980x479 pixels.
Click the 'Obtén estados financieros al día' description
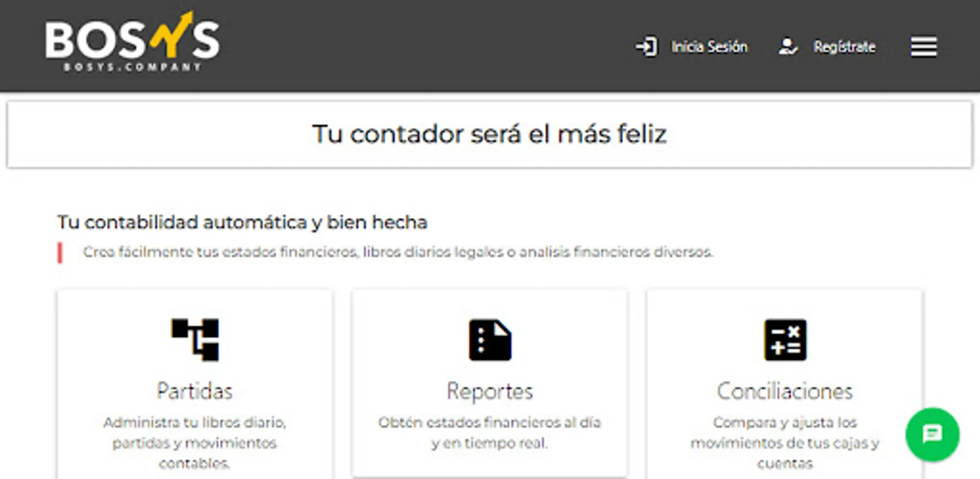pyautogui.click(x=490, y=432)
